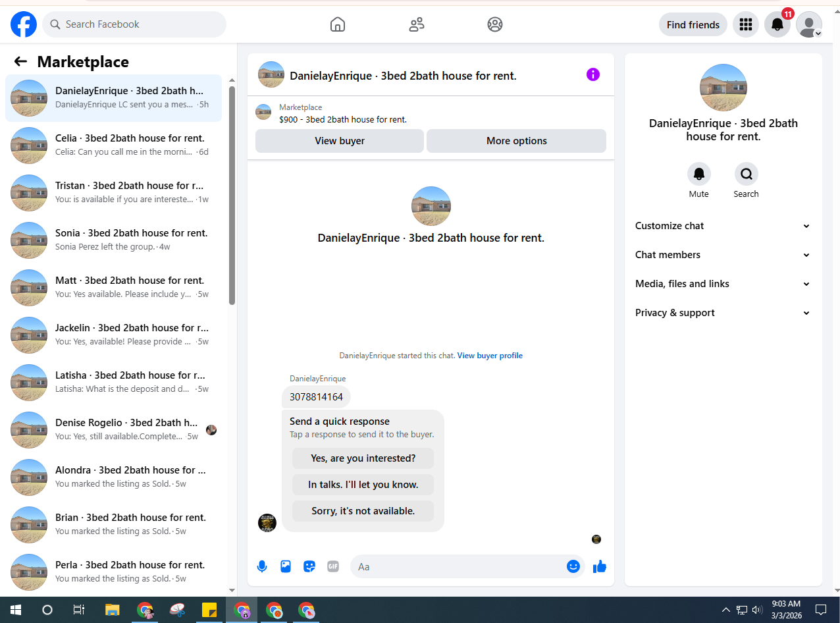The image size is (840, 623).
Task: Click the message bubble 3078814164
Action: tap(316, 397)
